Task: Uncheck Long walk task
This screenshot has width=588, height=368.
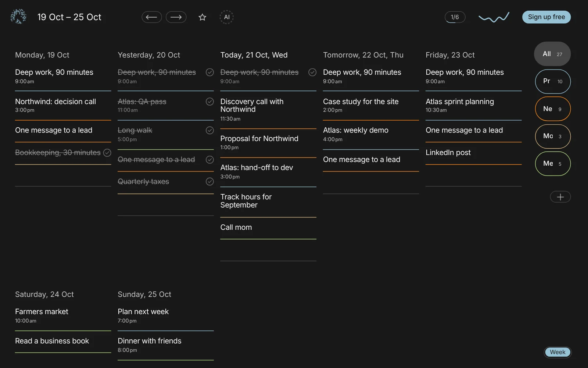Action: pyautogui.click(x=210, y=130)
